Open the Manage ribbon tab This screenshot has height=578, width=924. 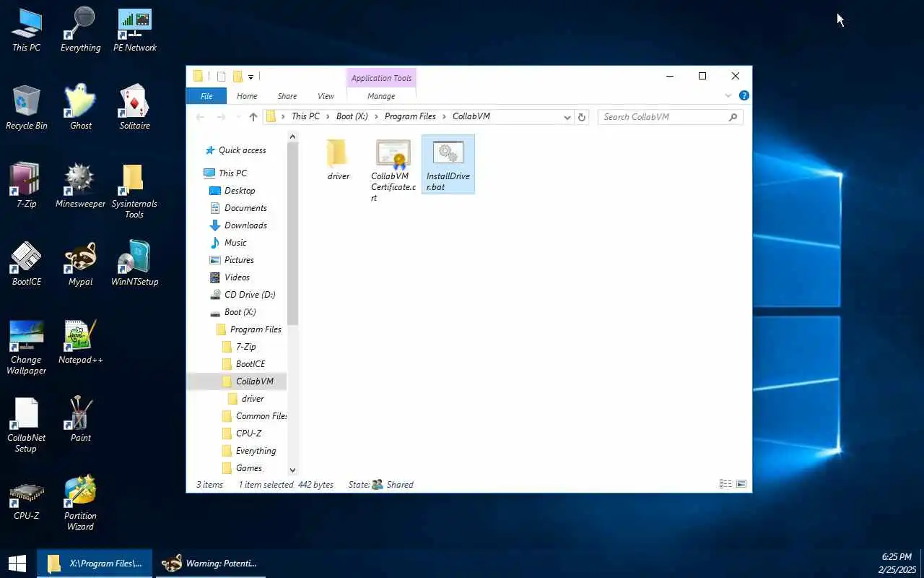tap(381, 96)
